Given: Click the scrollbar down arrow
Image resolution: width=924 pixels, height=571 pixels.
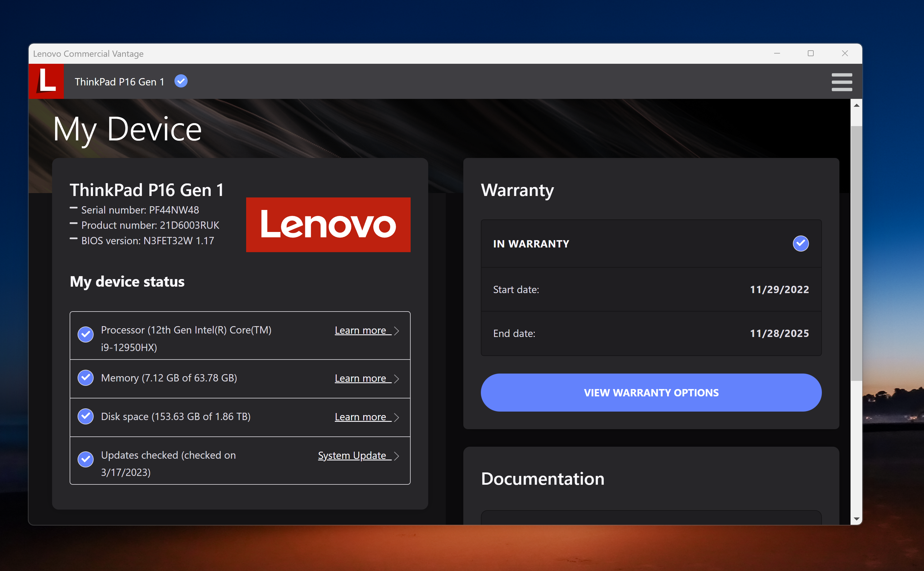Looking at the screenshot, I should [856, 519].
